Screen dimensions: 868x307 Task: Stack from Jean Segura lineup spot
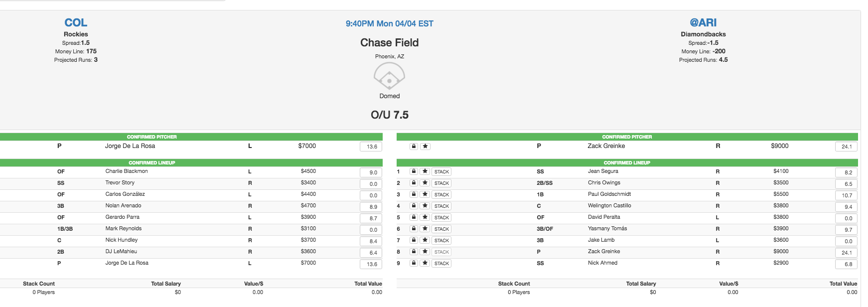point(441,171)
